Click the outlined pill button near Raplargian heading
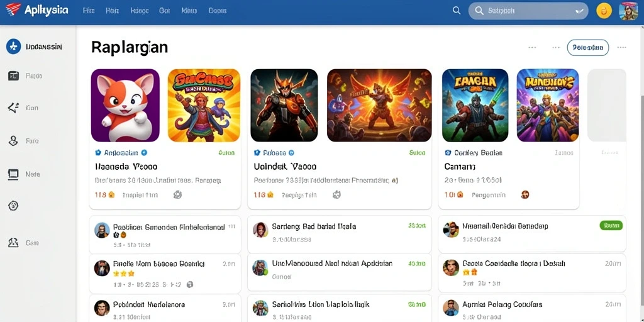The width and height of the screenshot is (644, 322). (x=588, y=48)
